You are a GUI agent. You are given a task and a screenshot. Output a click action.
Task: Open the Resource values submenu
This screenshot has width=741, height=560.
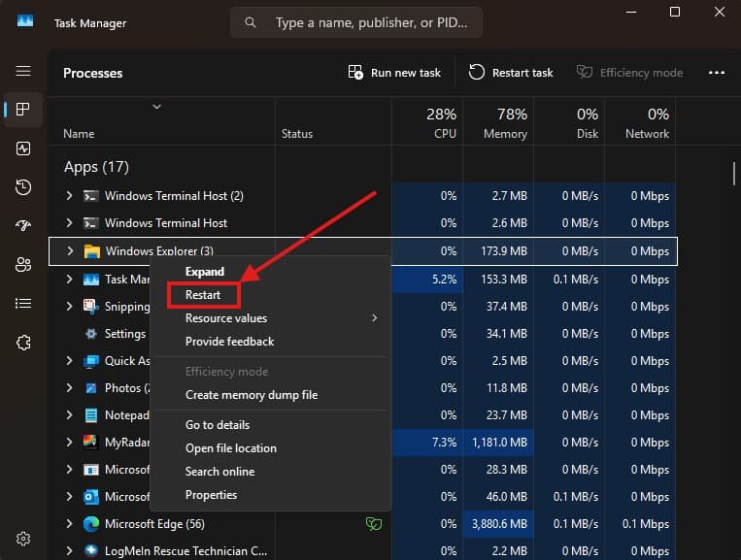click(x=269, y=318)
